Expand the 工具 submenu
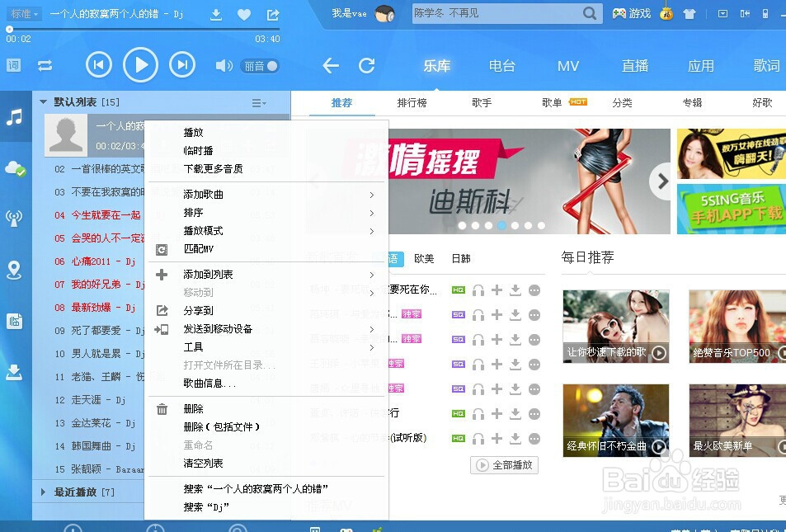The height and width of the screenshot is (532, 786). point(266,347)
